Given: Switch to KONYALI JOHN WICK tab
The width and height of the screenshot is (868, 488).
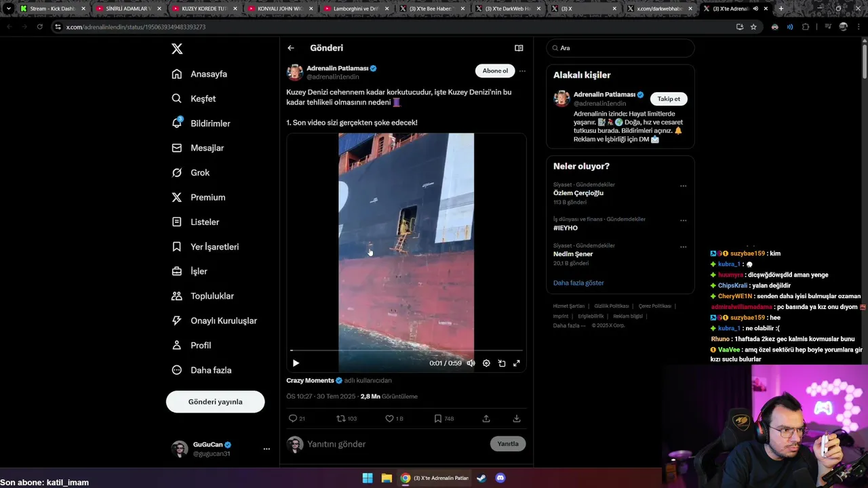Looking at the screenshot, I should (280, 8).
